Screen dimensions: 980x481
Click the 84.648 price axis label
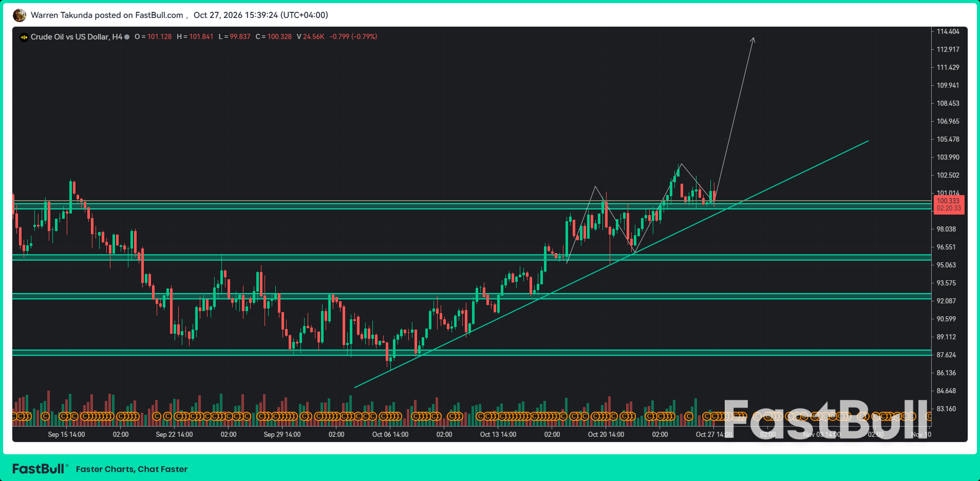pos(947,391)
